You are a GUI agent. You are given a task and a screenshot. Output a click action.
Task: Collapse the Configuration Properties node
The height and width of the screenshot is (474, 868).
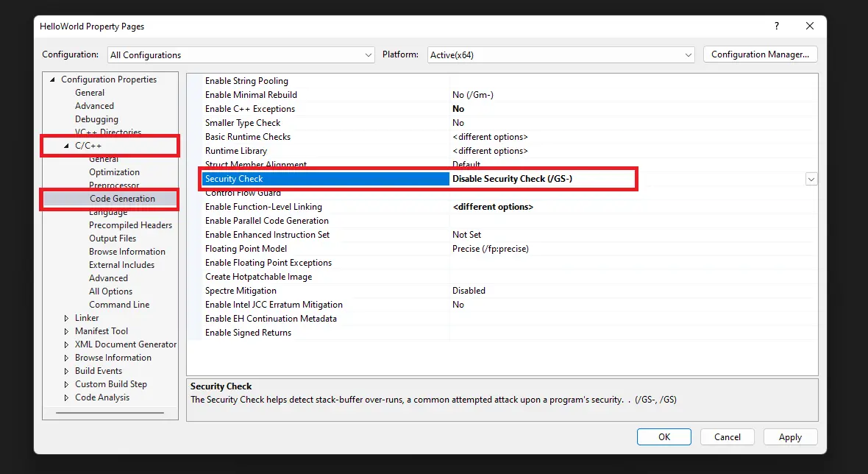(x=52, y=79)
